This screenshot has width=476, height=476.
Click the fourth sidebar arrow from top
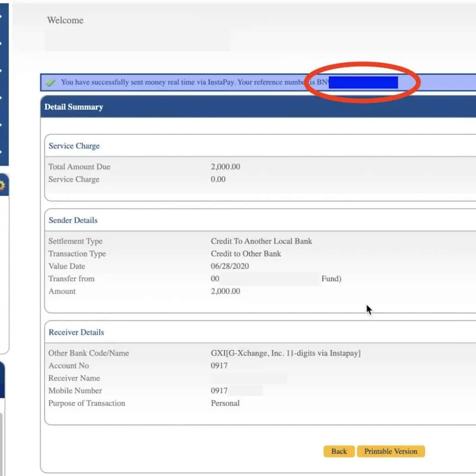pyautogui.click(x=1, y=97)
